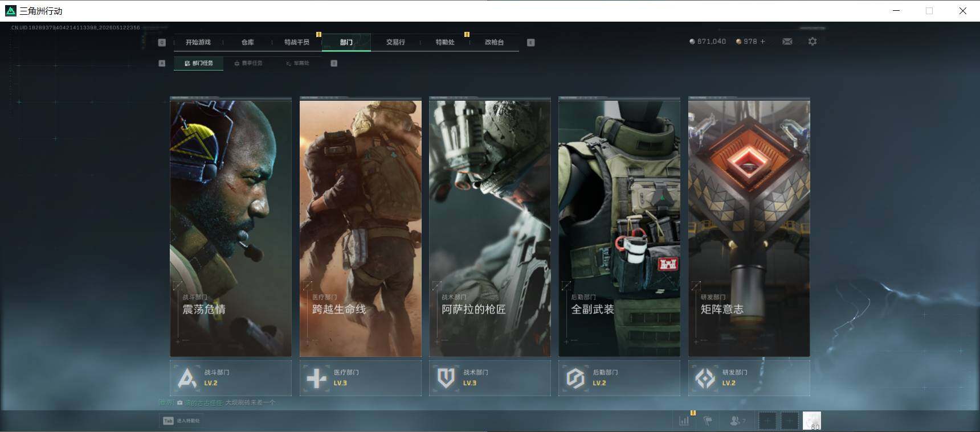
Task: Click the plus next to 978 currency
Action: click(763, 42)
